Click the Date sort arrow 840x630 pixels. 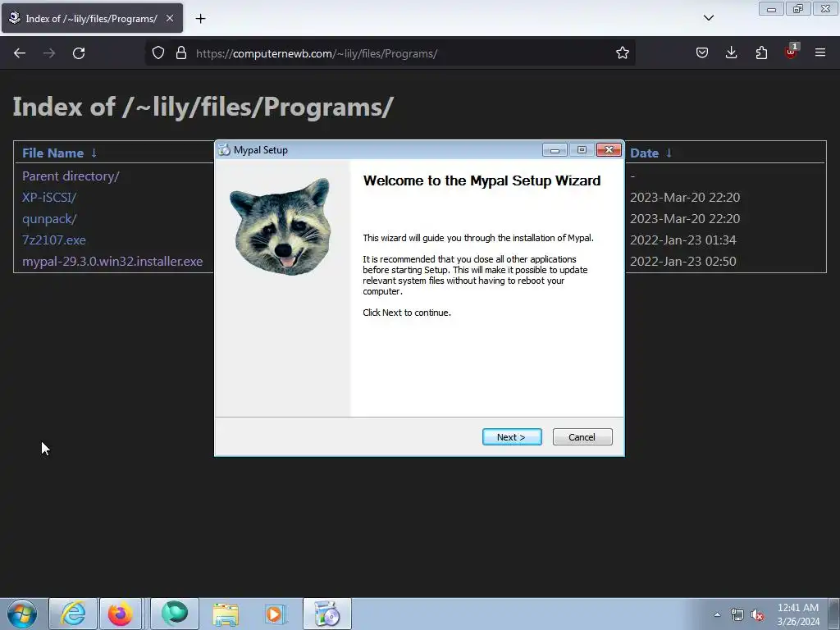pos(669,153)
